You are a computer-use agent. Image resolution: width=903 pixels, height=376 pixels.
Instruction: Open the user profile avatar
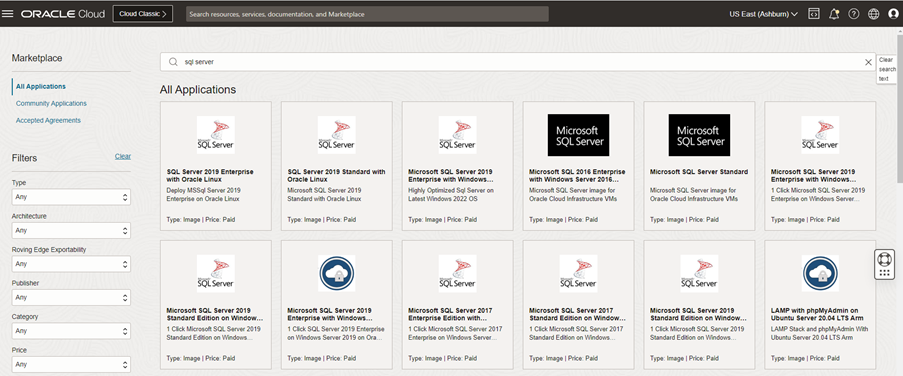tap(893, 14)
